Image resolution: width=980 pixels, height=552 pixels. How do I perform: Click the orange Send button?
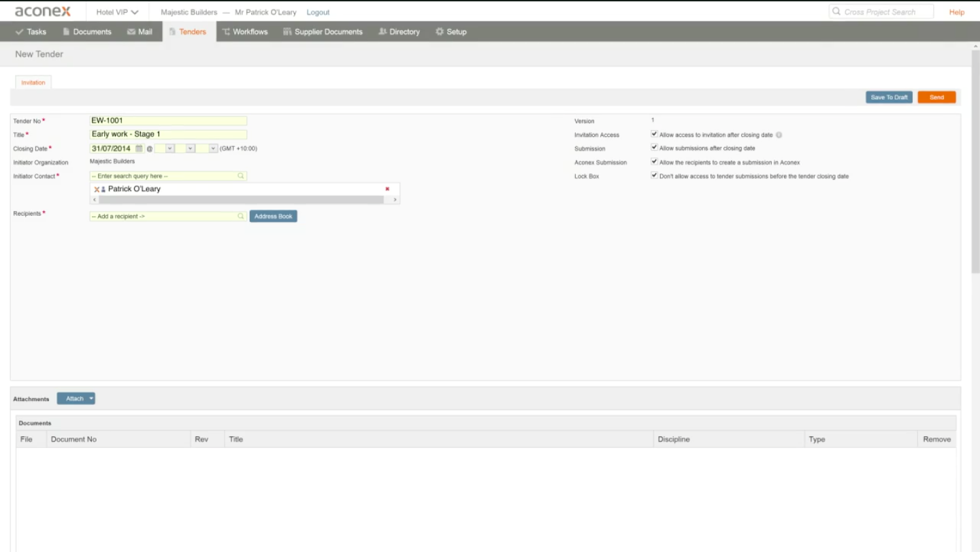(x=936, y=97)
